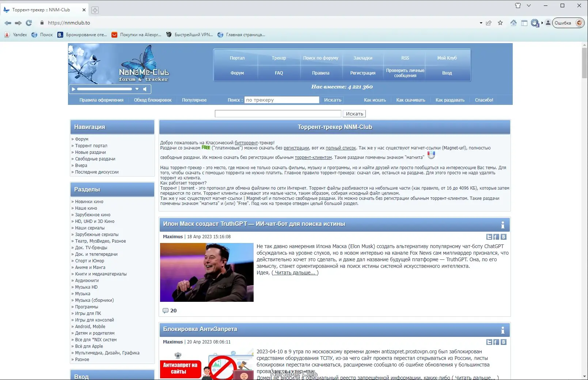Close the NNM-Club browser tab

coord(84,10)
